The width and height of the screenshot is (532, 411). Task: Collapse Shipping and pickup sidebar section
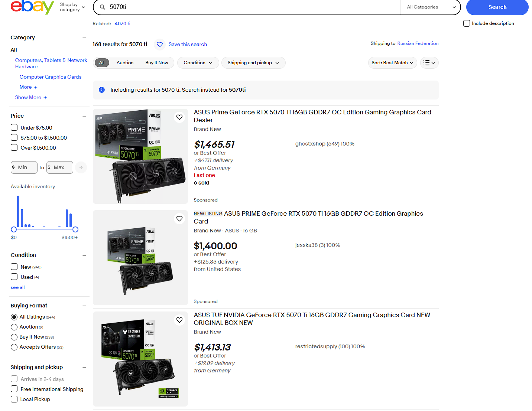click(x=84, y=368)
